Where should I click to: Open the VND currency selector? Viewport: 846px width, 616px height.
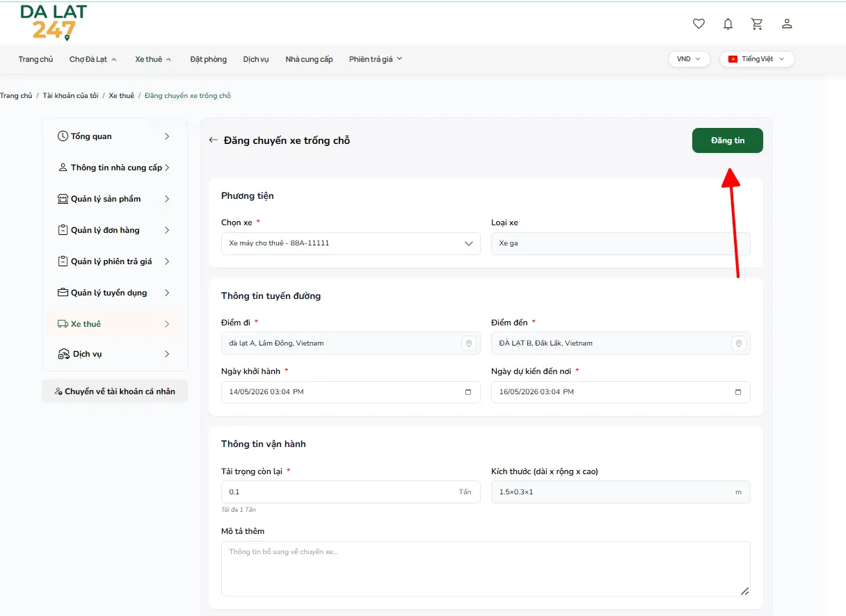click(x=689, y=59)
